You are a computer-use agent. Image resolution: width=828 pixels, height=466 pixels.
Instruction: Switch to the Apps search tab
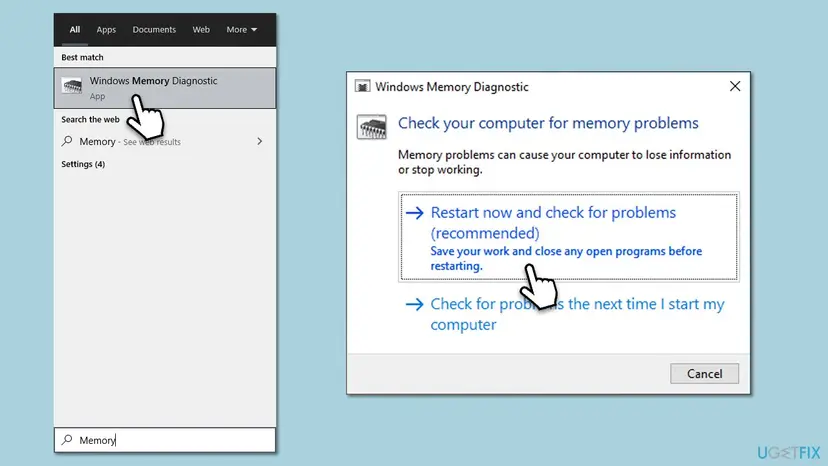pyautogui.click(x=106, y=30)
